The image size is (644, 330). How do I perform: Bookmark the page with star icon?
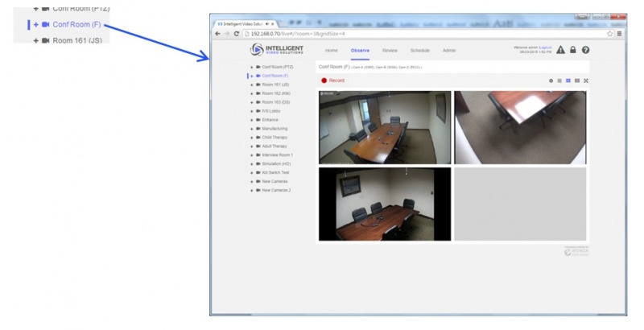point(610,34)
